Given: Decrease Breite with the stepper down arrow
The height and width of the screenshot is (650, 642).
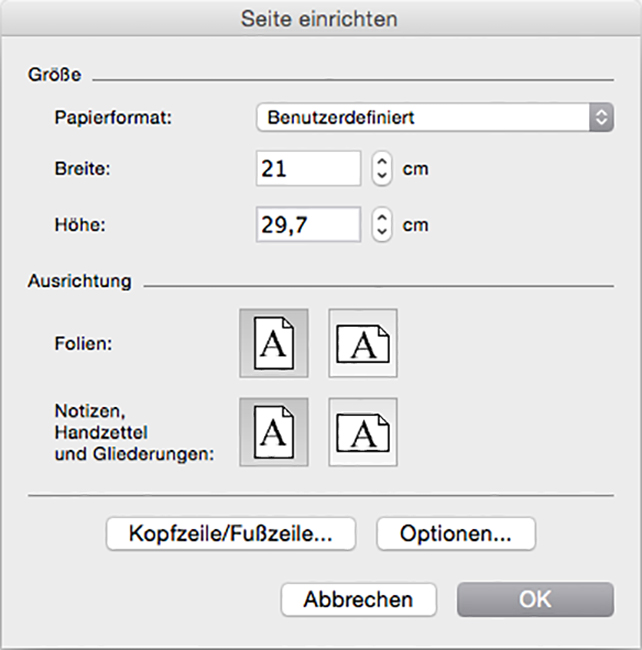Looking at the screenshot, I should [382, 177].
